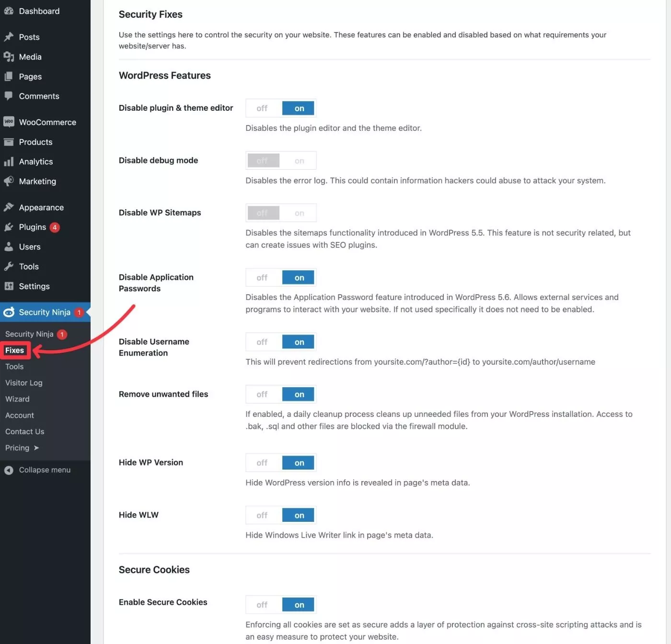Click the Media library icon
Viewport: 671px width, 644px height.
coord(9,57)
